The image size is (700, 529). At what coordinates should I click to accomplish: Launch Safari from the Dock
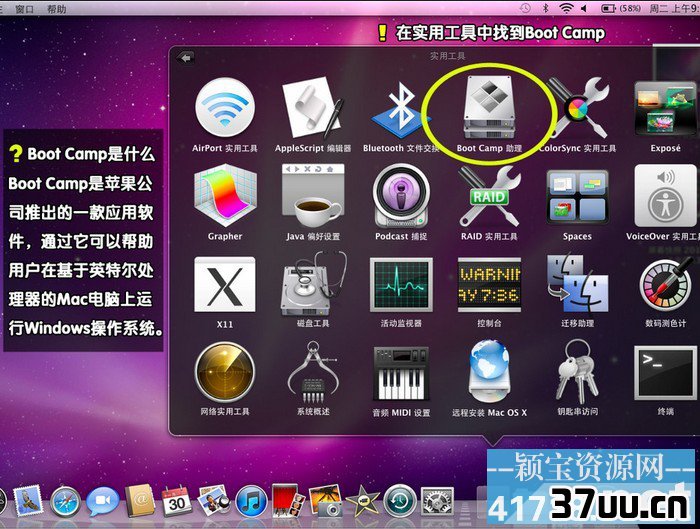65,502
